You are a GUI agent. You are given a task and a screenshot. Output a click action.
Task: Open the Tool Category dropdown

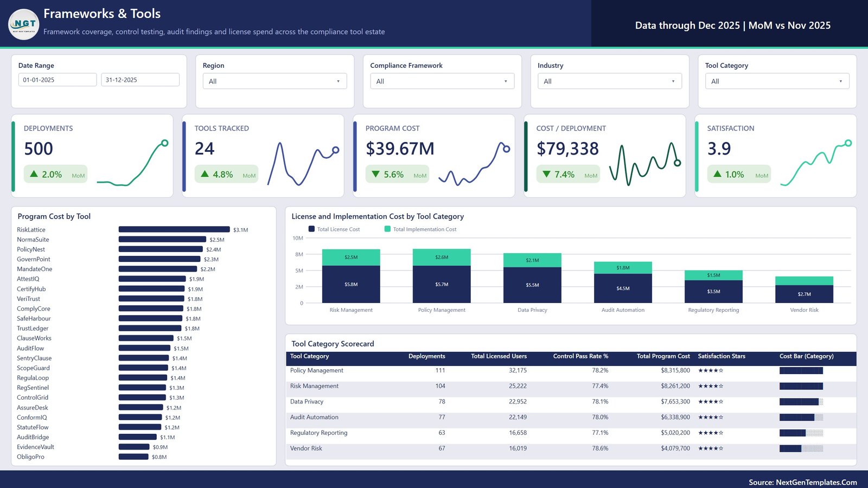point(777,81)
